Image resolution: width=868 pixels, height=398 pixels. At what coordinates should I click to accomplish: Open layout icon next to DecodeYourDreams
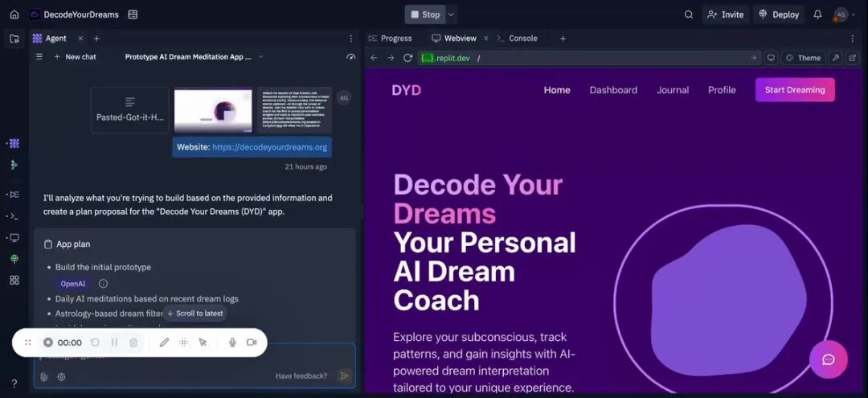(x=133, y=15)
